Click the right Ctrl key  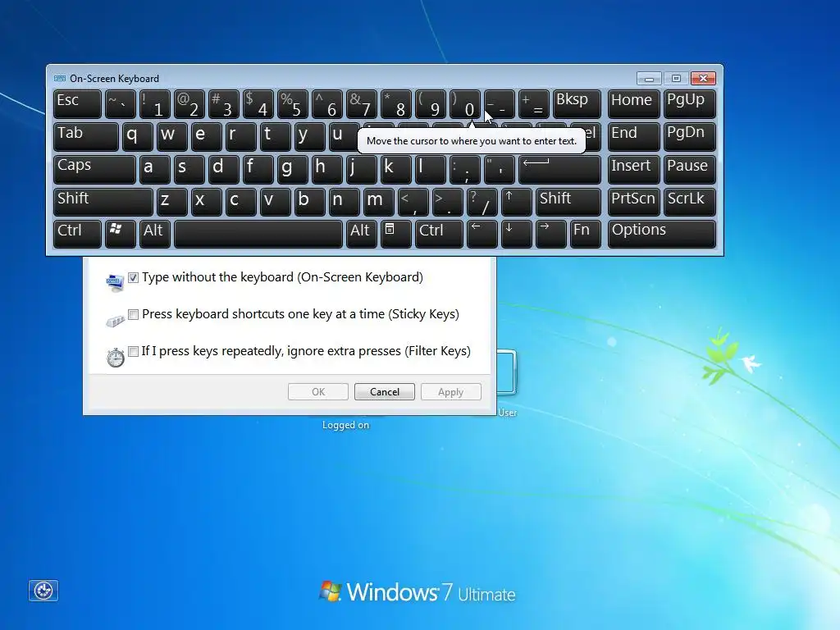[x=440, y=234]
